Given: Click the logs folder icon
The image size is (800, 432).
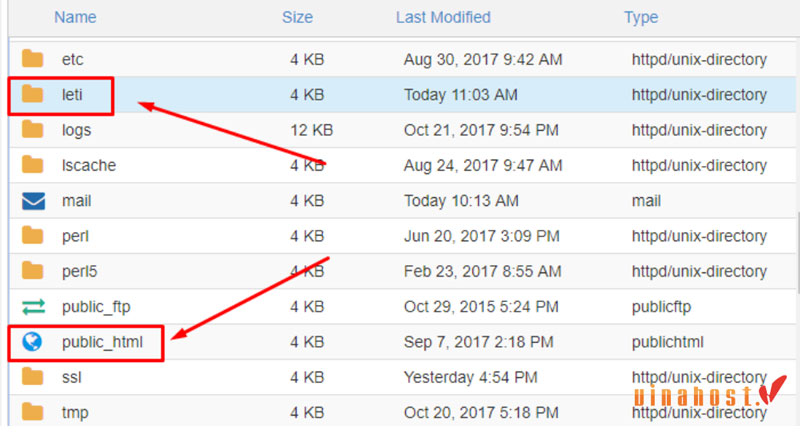Looking at the screenshot, I should click(x=33, y=130).
